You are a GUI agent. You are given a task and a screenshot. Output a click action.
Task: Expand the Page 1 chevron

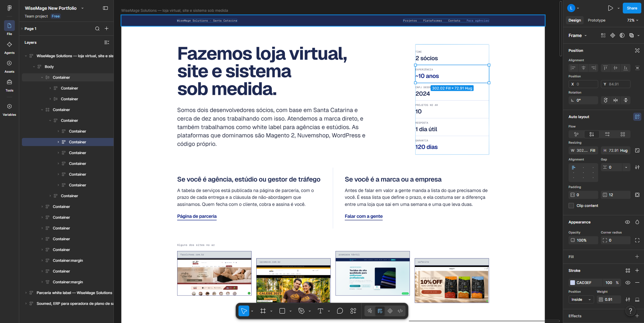[x=22, y=29]
